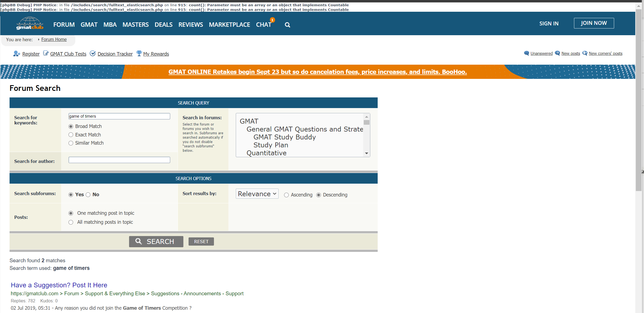Click the Search for author input field
Image resolution: width=644 pixels, height=313 pixels.
click(119, 161)
